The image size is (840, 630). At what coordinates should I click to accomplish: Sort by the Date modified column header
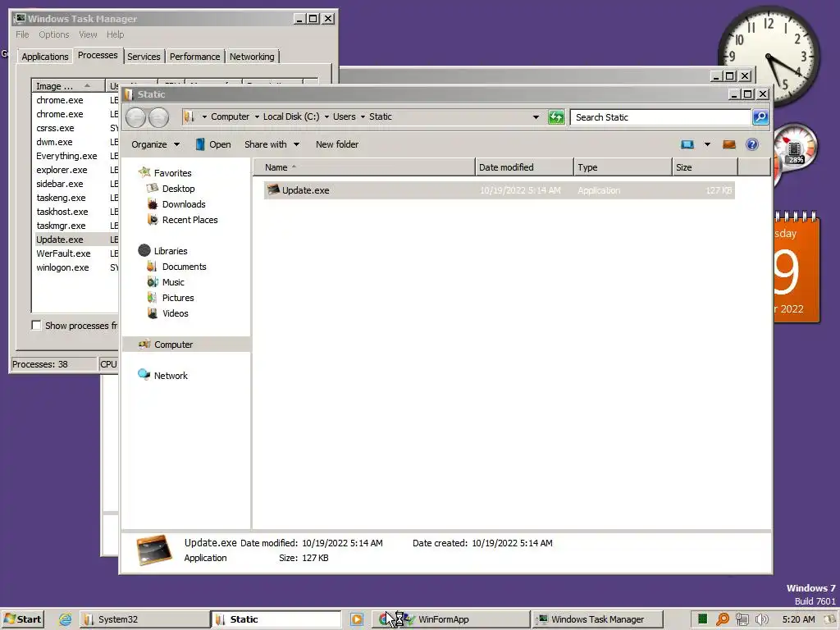[x=524, y=167]
